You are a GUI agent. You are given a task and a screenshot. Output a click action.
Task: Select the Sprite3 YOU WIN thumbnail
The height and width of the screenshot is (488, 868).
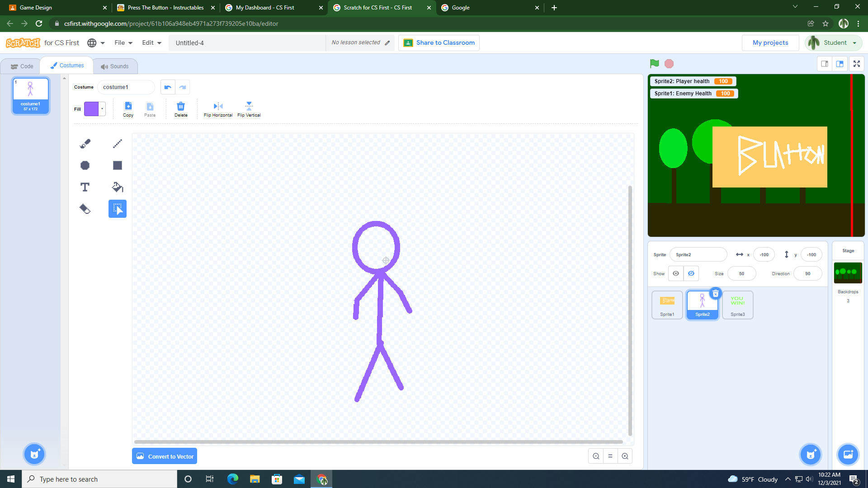point(737,304)
